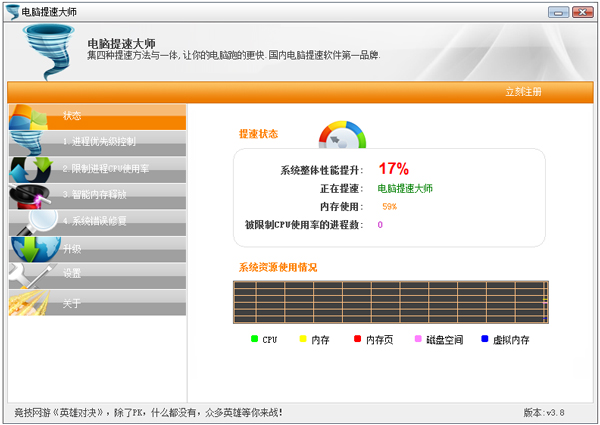Click the green 电脑提速大师 text after 正在提速
This screenshot has height=425, width=600.
[405, 188]
